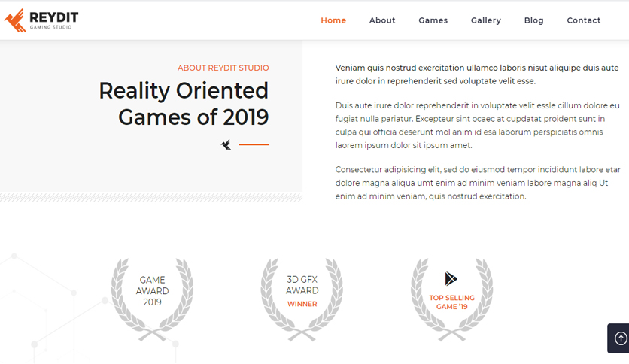Click the 'ABOUT REYDIT STUDIO' orange label

(223, 68)
